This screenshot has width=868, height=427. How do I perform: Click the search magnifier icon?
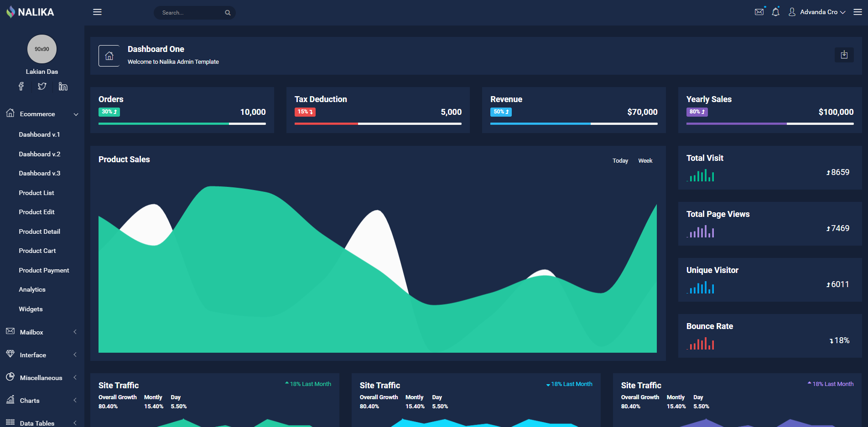228,13
